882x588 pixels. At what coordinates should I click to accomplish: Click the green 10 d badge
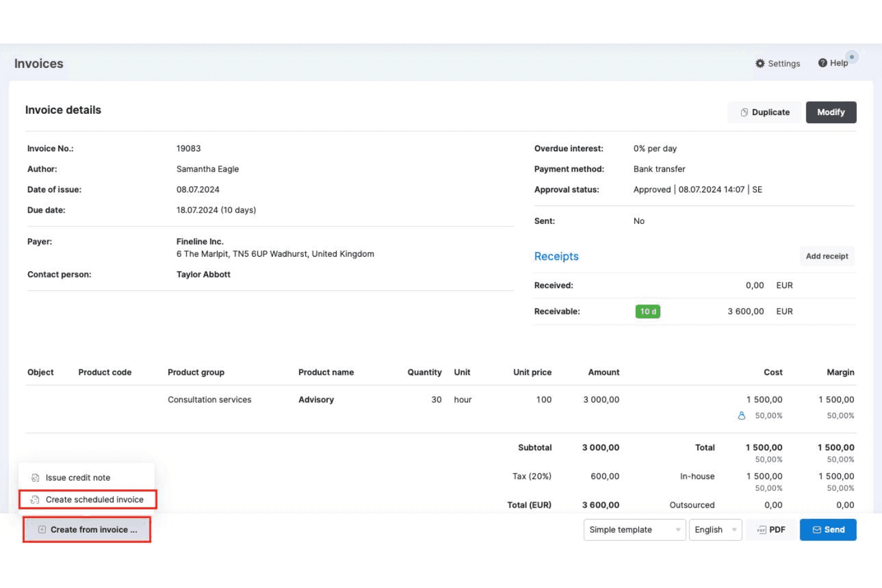[648, 312]
